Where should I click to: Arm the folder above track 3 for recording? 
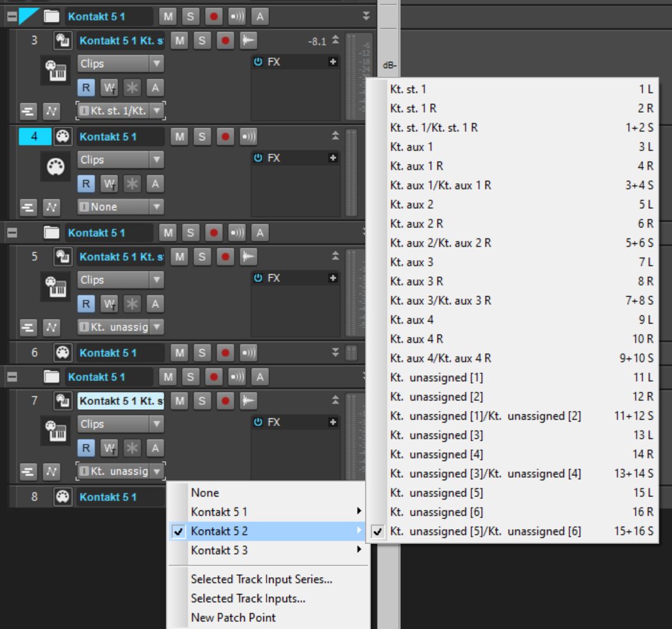[x=213, y=17]
